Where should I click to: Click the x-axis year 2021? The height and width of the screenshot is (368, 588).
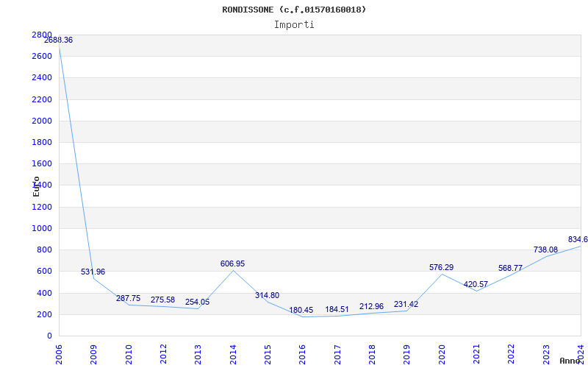click(476, 355)
